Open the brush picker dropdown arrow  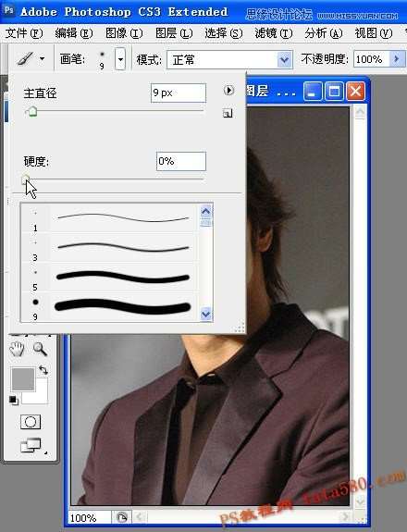(x=120, y=59)
